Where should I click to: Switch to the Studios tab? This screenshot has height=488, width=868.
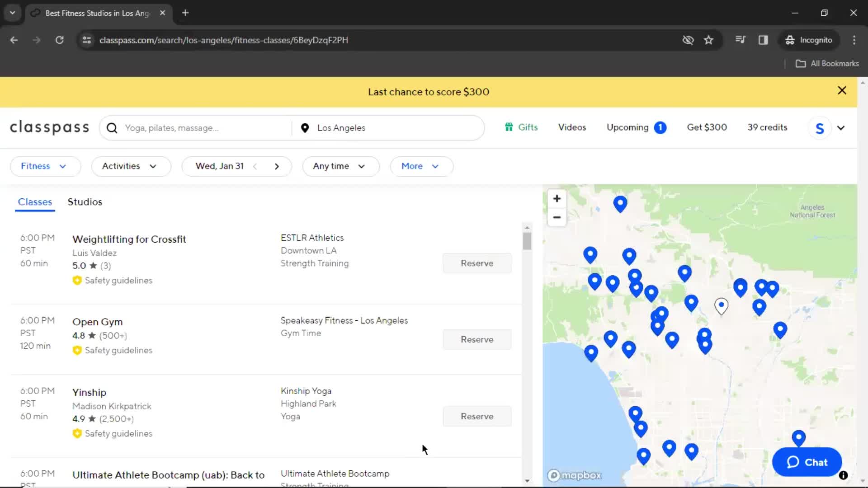(85, 202)
